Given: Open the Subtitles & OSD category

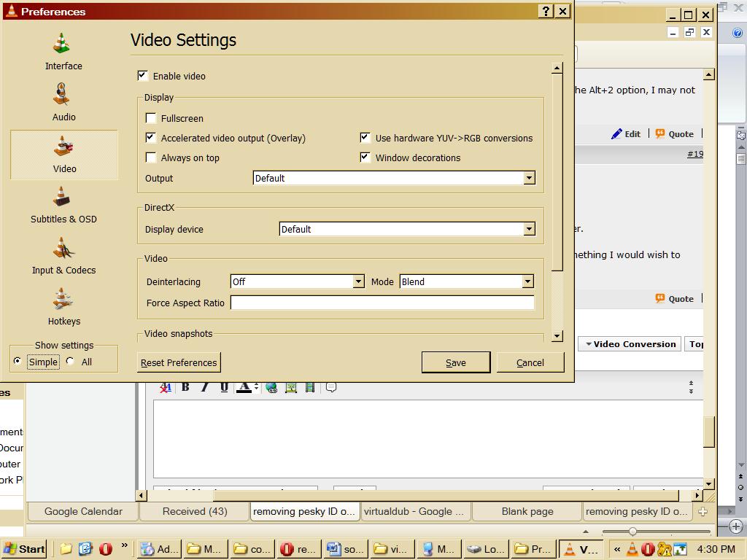Looking at the screenshot, I should pyautogui.click(x=63, y=205).
